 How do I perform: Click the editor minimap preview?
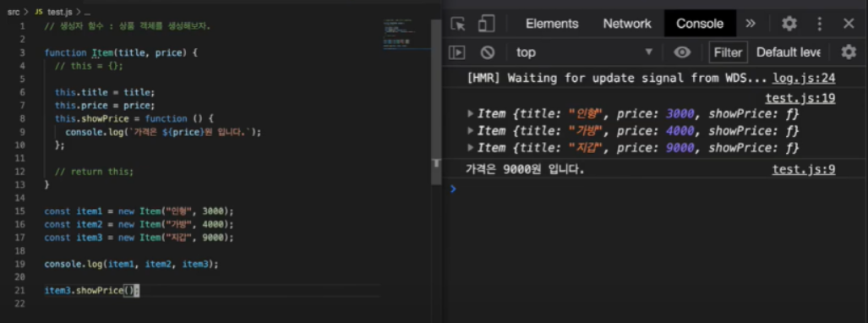[407, 35]
